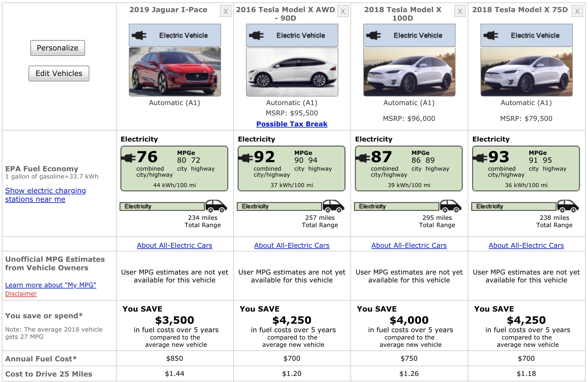Screen dimensions: 588x382
Task: Open Learn more about "My MPG"
Action: coord(51,285)
